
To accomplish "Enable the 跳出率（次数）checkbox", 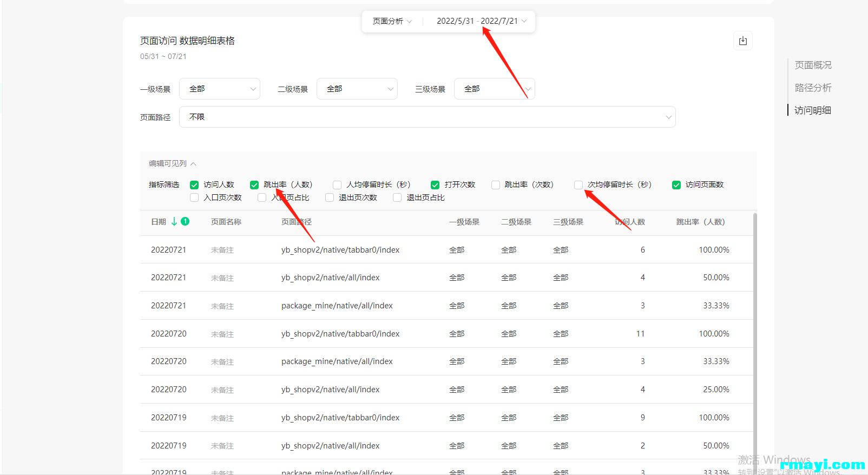I will (496, 185).
